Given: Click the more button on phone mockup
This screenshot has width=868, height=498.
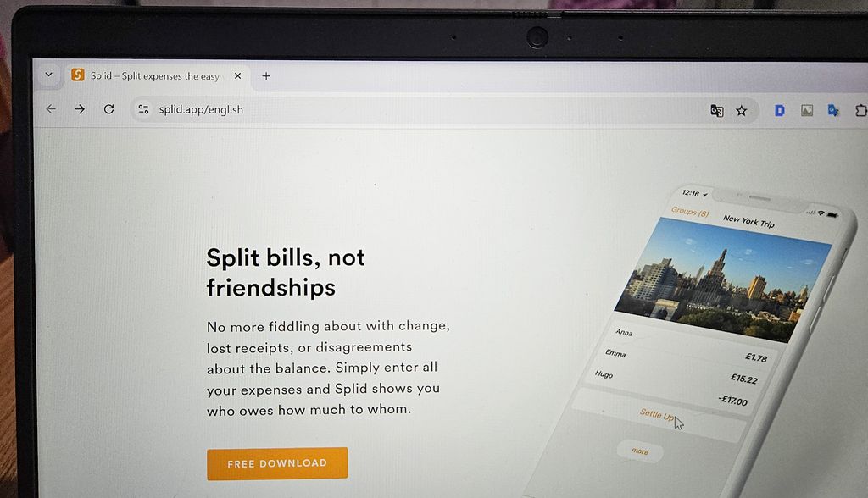Looking at the screenshot, I should pyautogui.click(x=640, y=451).
